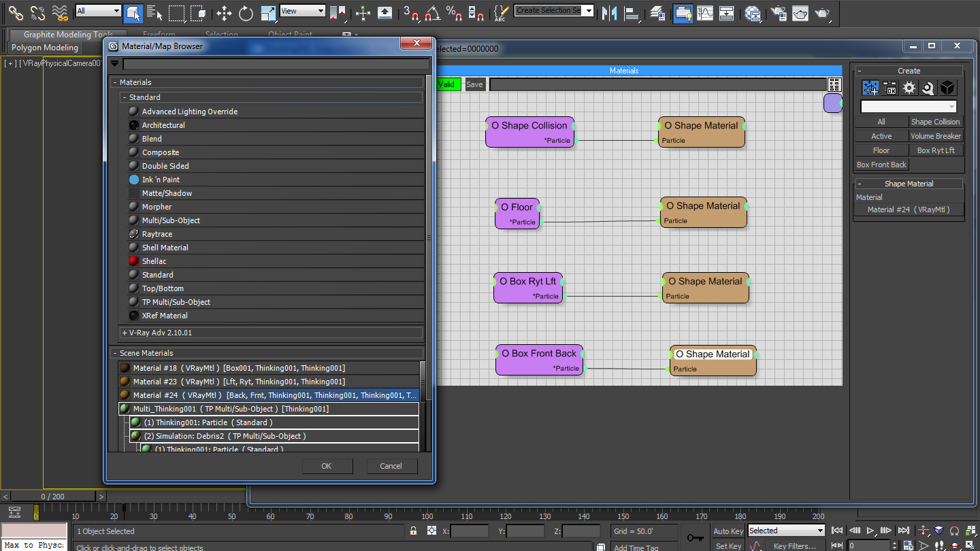The height and width of the screenshot is (551, 980).
Task: Click the Bind to Space Warp icon
Action: (x=60, y=12)
